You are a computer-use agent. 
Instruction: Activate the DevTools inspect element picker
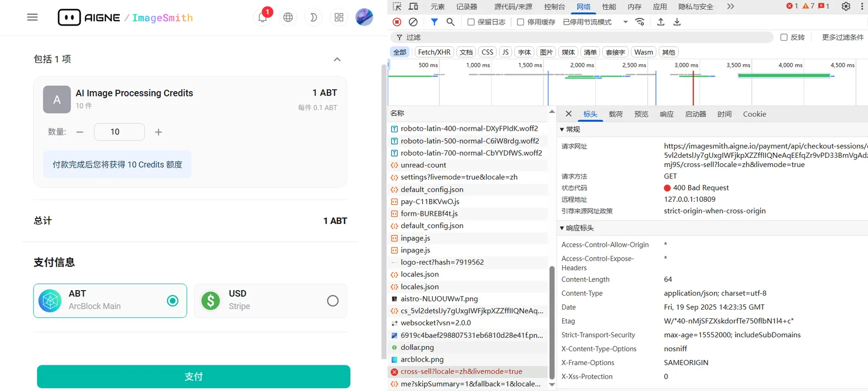coord(397,7)
